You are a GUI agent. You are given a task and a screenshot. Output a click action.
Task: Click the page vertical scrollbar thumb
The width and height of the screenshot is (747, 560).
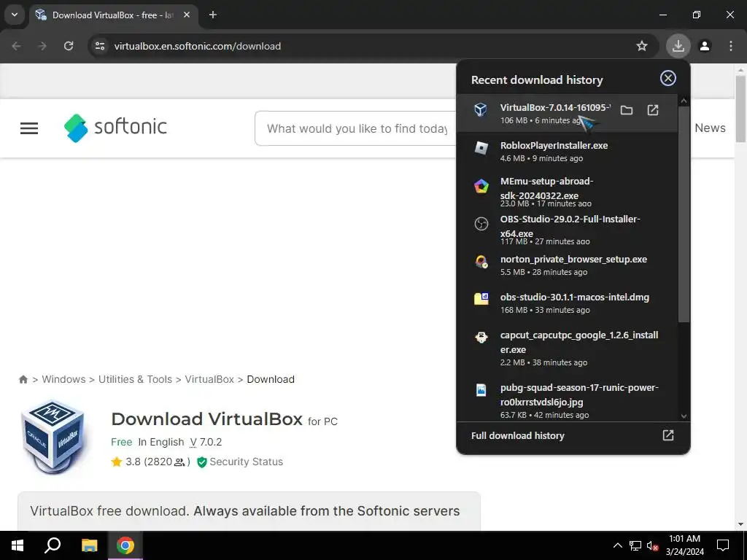point(740,109)
